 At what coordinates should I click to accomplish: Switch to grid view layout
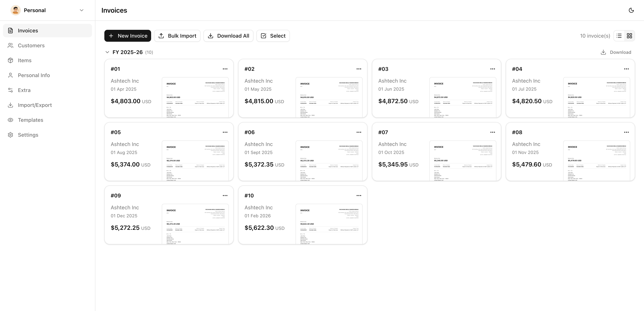(629, 36)
